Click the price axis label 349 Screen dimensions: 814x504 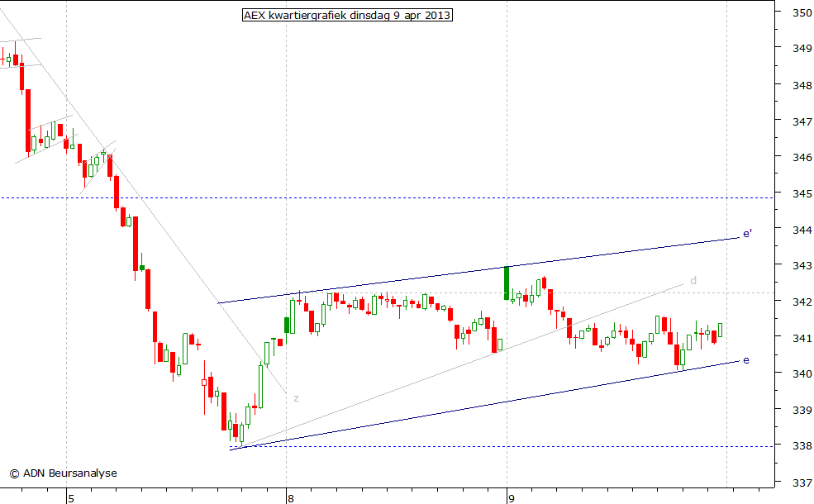(x=802, y=48)
